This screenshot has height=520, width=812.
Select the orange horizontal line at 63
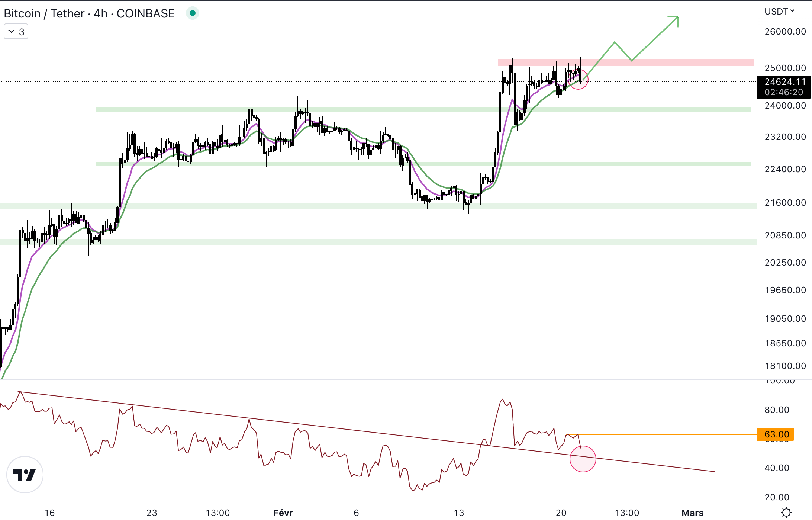(669, 434)
